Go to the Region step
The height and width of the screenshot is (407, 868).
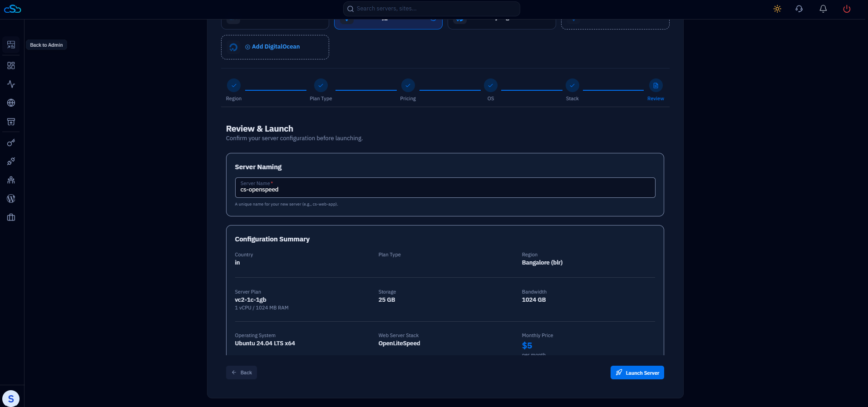pyautogui.click(x=234, y=90)
